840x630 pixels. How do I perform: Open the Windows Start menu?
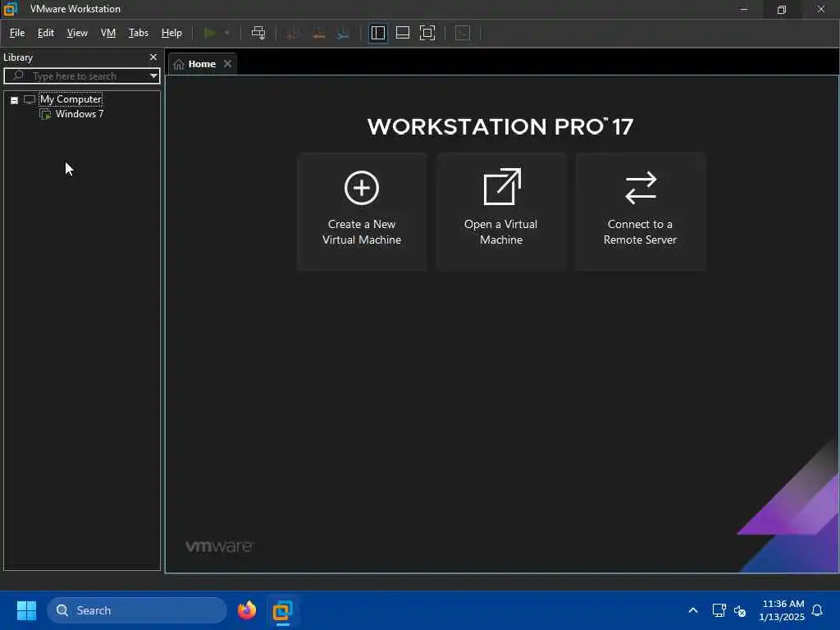(26, 610)
